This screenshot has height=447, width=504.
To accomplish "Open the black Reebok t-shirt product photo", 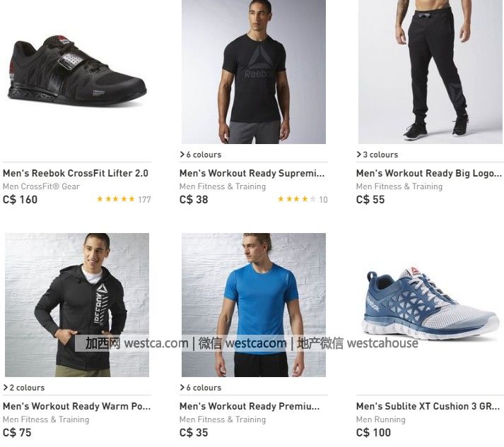I will pos(253,72).
